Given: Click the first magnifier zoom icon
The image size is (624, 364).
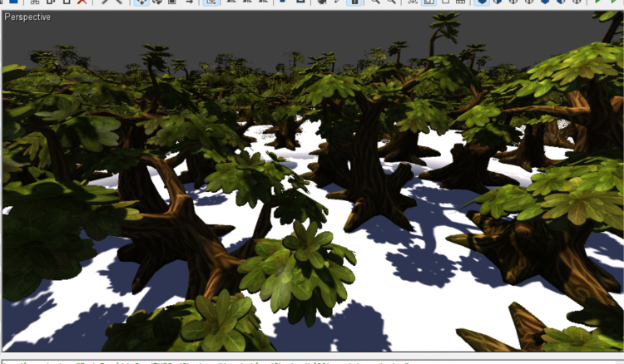Looking at the screenshot, I should coord(375,2).
